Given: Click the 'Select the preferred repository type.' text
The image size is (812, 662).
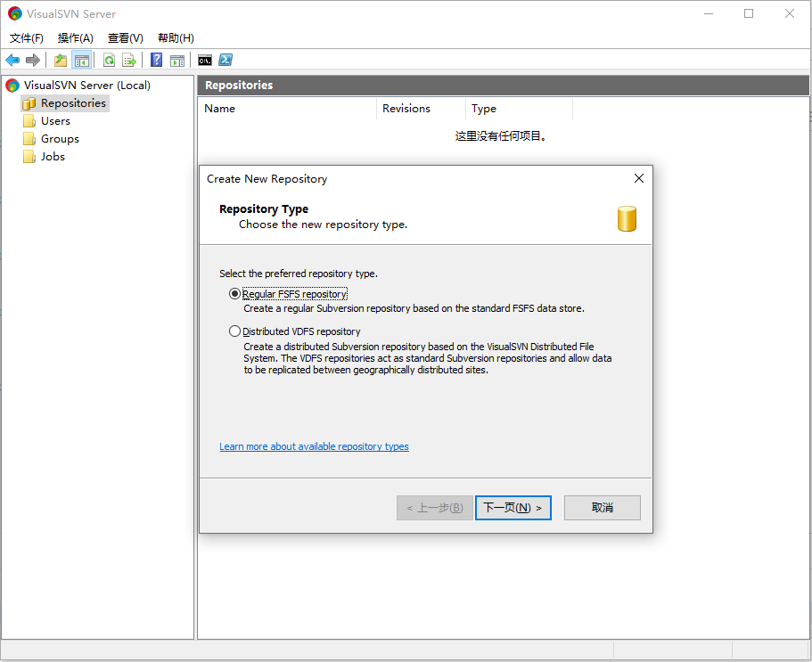Looking at the screenshot, I should click(299, 274).
